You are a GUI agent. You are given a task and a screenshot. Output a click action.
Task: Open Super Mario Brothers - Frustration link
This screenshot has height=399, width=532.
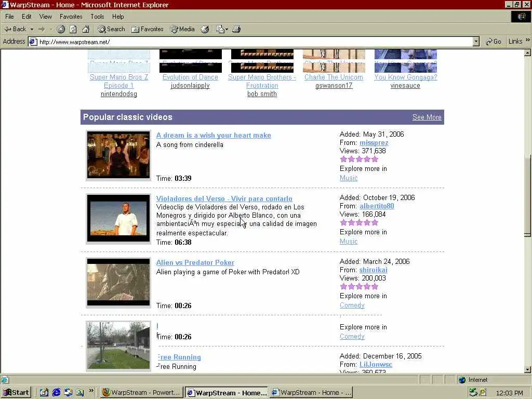click(x=262, y=82)
